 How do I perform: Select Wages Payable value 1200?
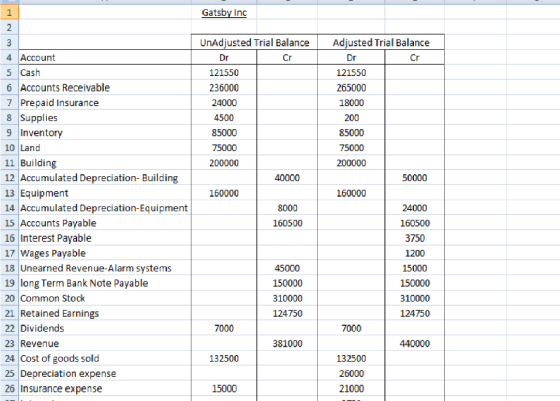coord(415,253)
